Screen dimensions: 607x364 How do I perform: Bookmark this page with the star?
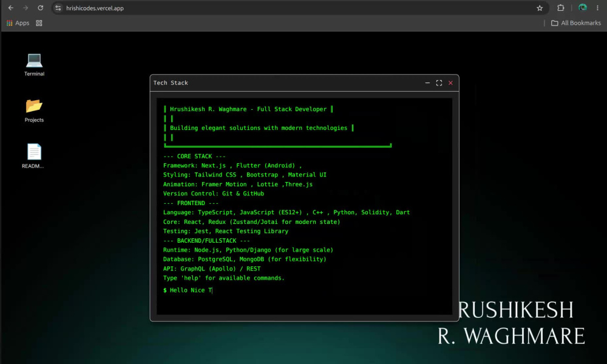point(540,8)
